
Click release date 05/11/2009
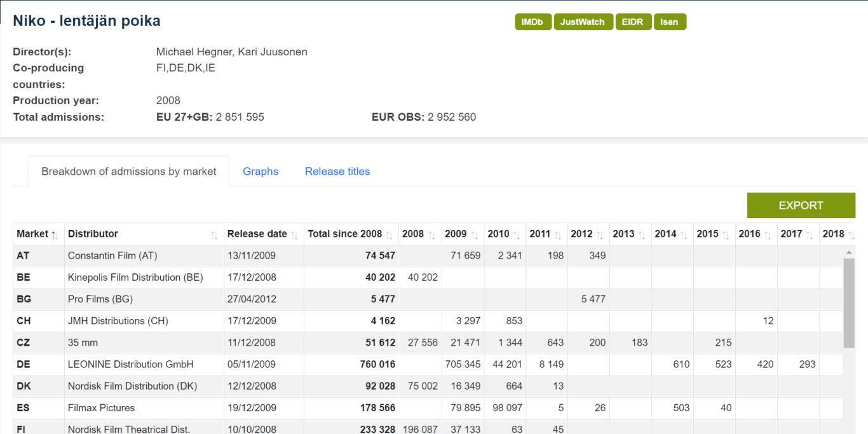coord(252,364)
